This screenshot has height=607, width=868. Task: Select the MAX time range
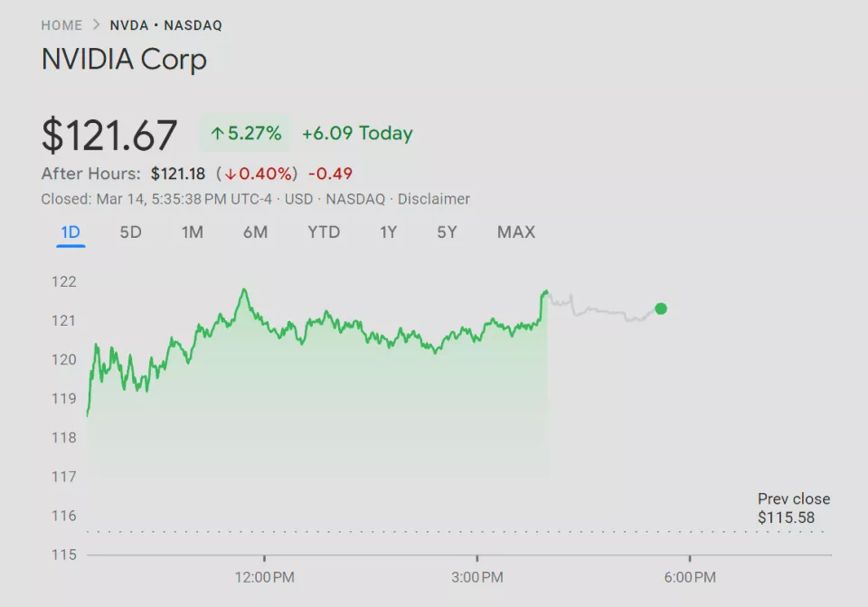click(x=516, y=232)
